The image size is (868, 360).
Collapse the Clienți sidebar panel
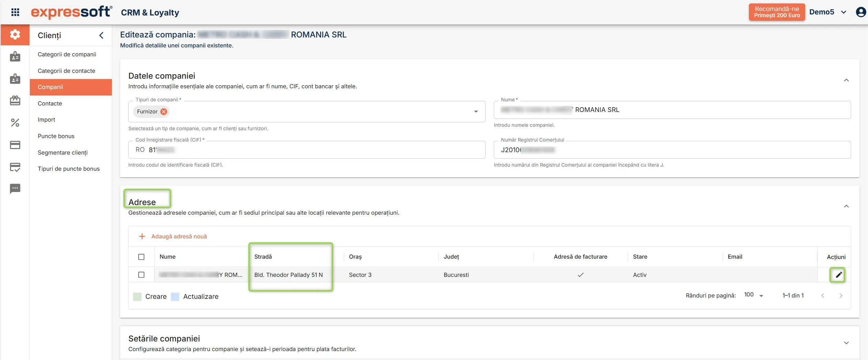[101, 35]
